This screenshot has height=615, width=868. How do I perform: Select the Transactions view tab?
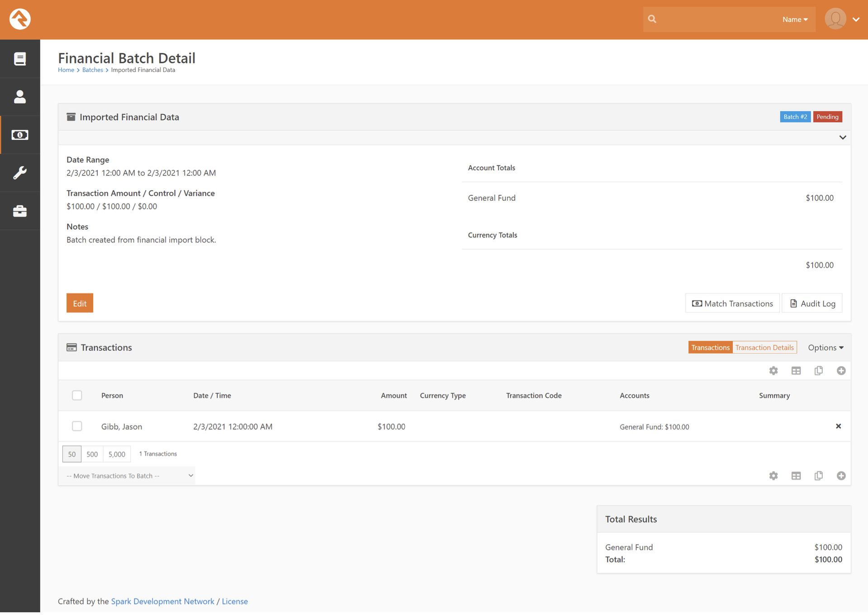click(710, 348)
